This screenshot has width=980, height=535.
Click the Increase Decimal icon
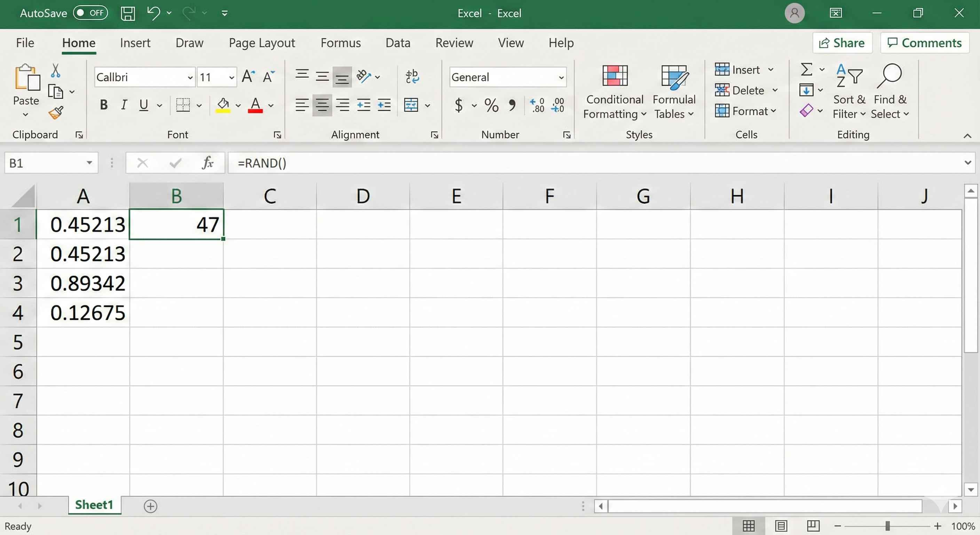click(x=537, y=106)
